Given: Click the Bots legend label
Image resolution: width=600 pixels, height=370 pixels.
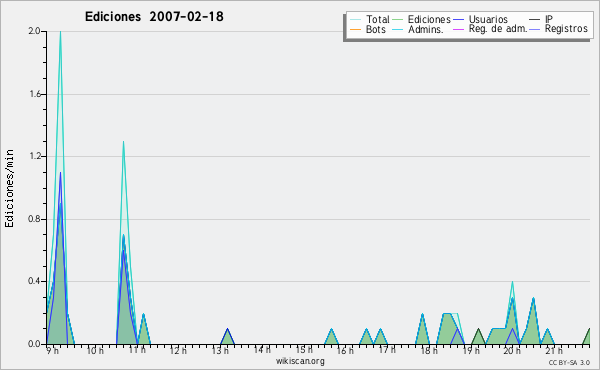Looking at the screenshot, I should [375, 29].
